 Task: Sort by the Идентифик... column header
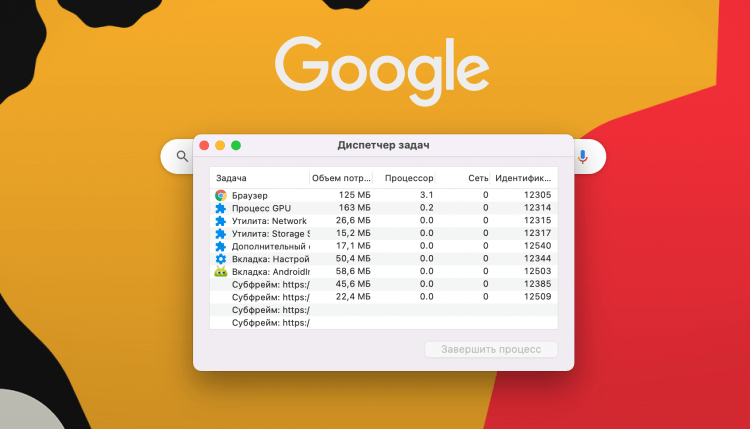[x=523, y=178]
